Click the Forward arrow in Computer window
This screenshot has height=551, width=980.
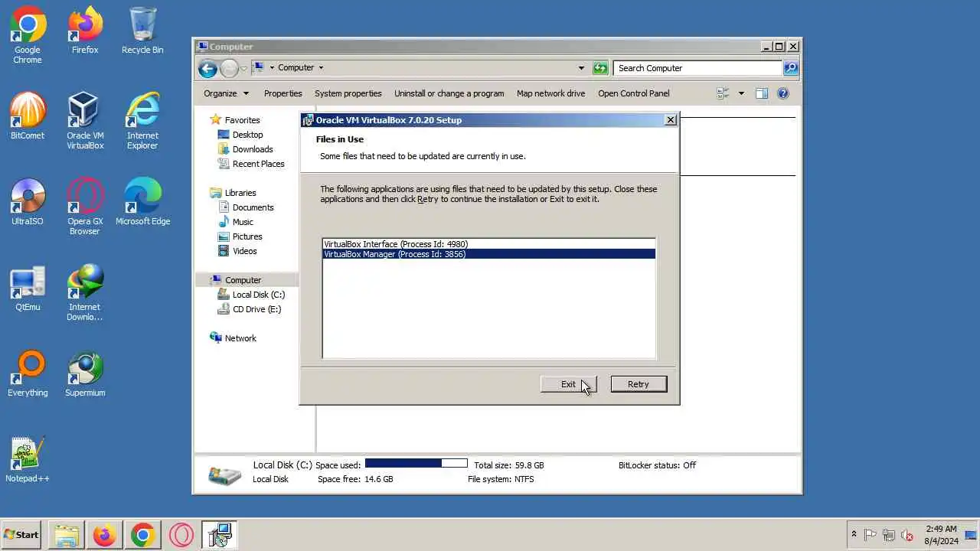[x=229, y=68]
